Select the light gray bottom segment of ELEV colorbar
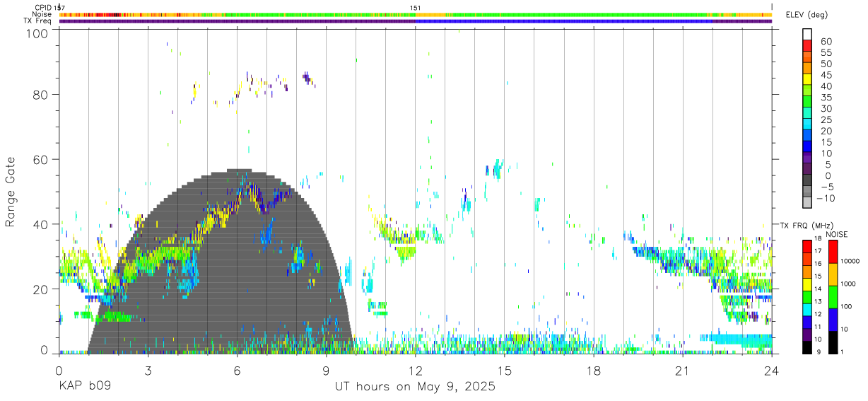 point(807,202)
